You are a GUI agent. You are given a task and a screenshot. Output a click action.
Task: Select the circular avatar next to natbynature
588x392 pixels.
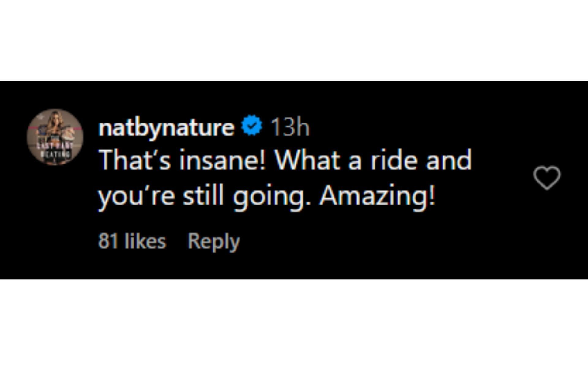pos(55,137)
